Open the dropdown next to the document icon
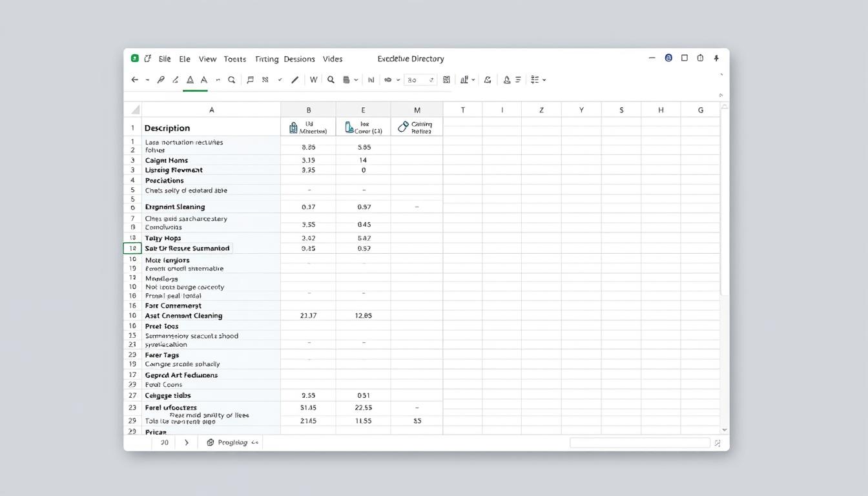868x496 pixels. point(355,80)
